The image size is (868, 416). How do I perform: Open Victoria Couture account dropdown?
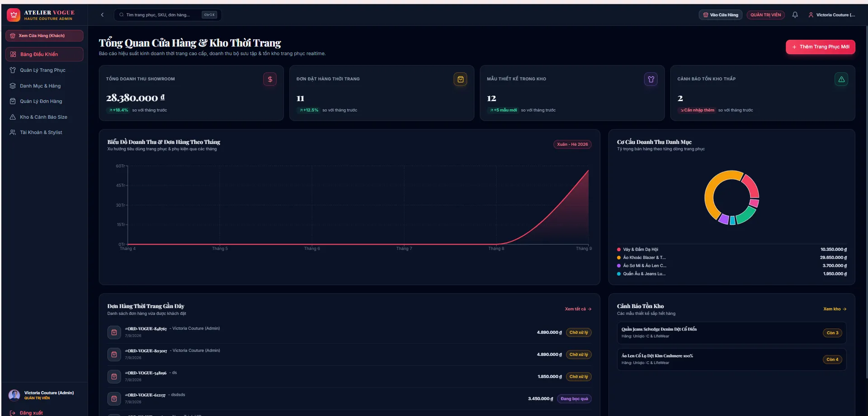pos(831,15)
